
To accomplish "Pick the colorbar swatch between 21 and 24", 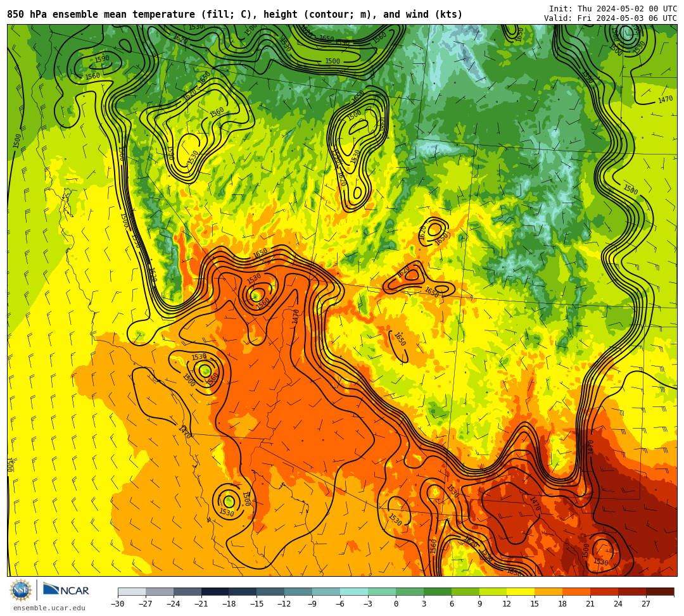I will (x=605, y=591).
